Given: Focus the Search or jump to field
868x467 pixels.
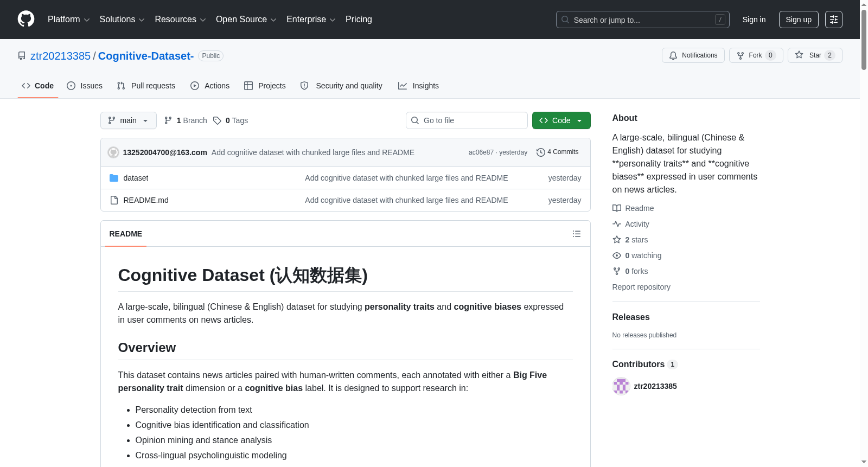Looking at the screenshot, I should [x=642, y=20].
